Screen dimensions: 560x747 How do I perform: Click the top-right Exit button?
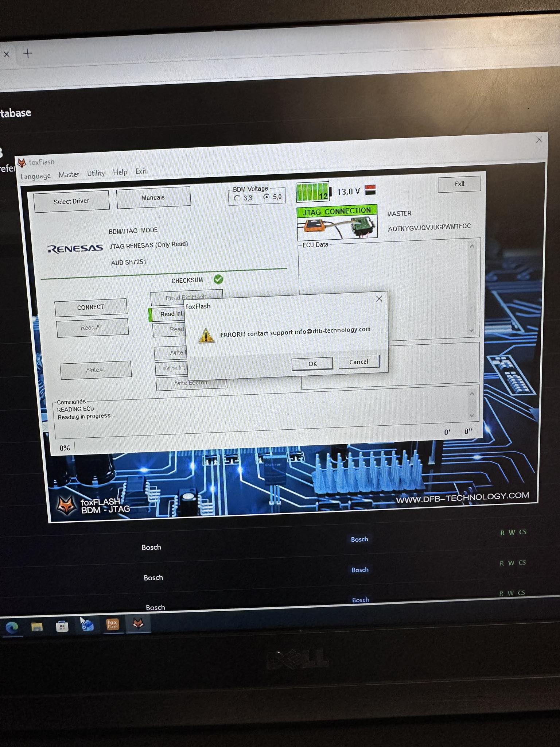[x=459, y=184]
